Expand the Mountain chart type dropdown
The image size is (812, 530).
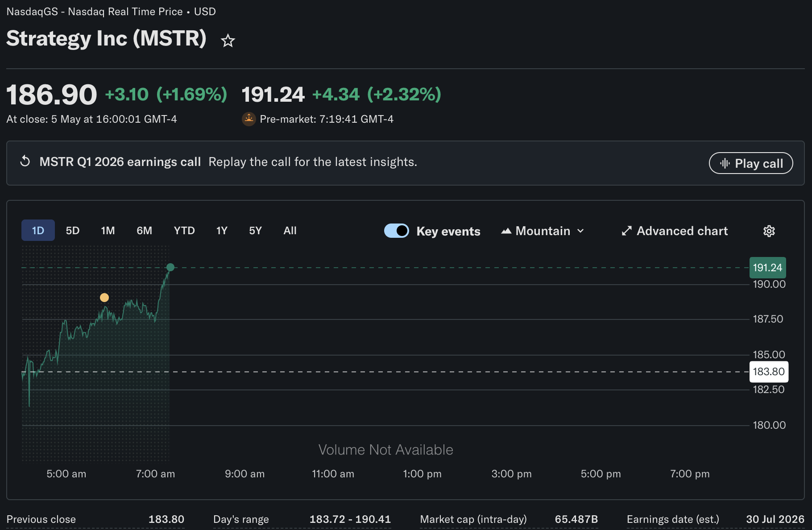coord(543,231)
